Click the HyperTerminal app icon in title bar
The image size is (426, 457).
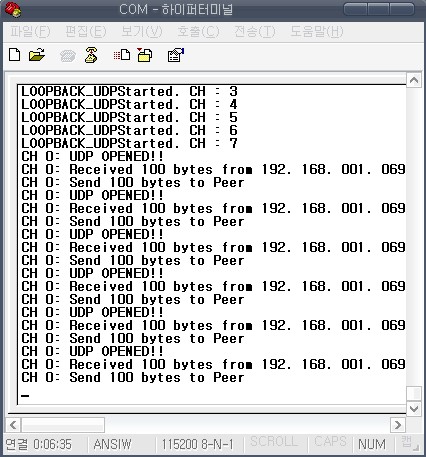(13, 10)
